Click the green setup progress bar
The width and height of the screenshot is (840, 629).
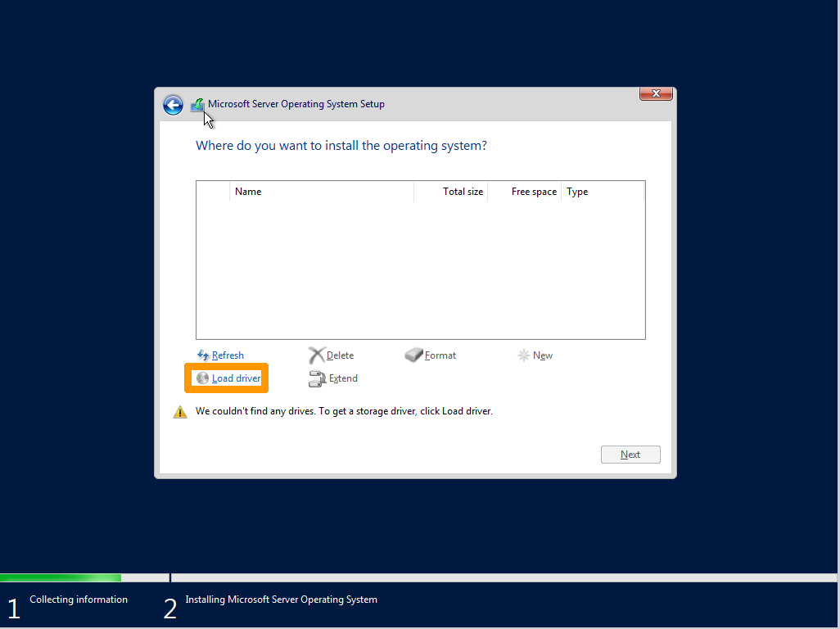(x=61, y=577)
